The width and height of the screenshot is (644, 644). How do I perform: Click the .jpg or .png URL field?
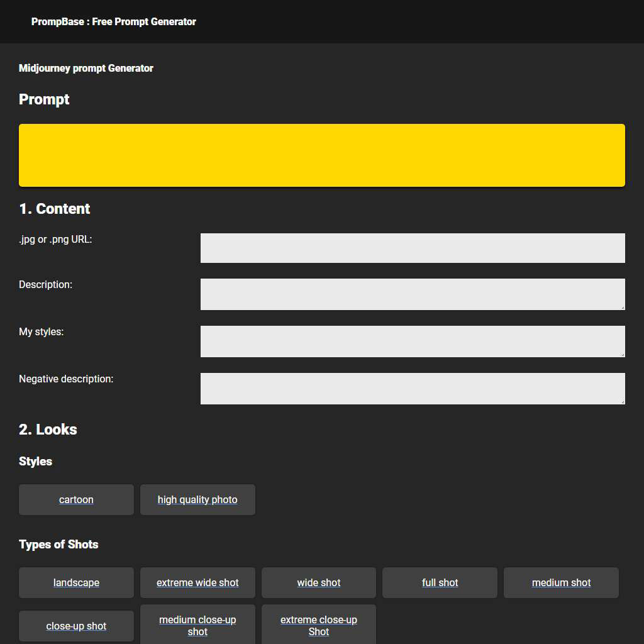412,248
